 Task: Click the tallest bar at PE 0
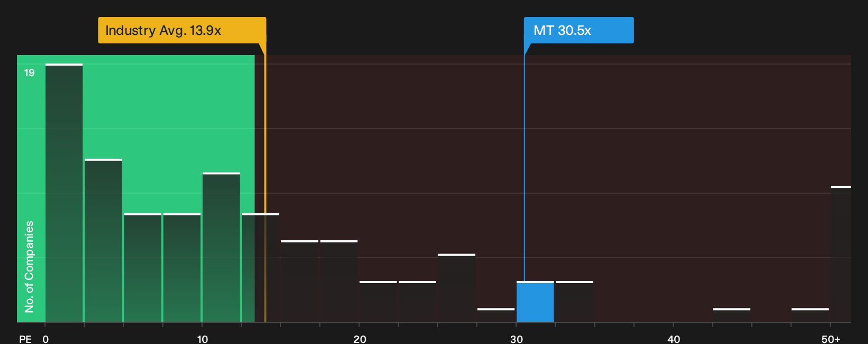64,193
